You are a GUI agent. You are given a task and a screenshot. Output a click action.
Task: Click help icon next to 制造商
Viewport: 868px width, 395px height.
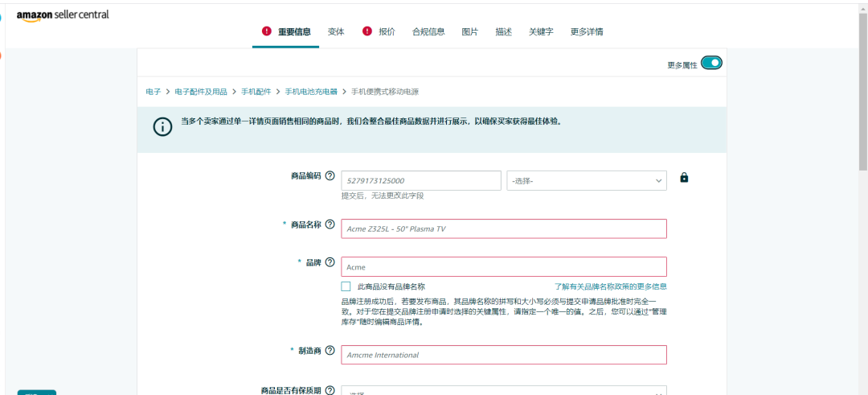[330, 350]
